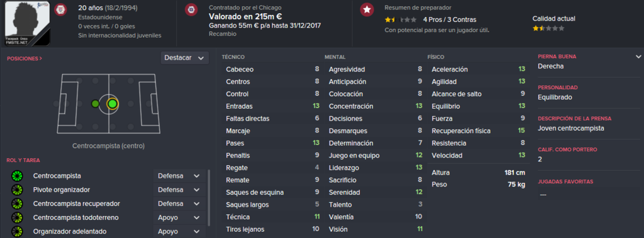
Task: Click the Chicago club badge beside the contract info
Action: click(x=190, y=9)
